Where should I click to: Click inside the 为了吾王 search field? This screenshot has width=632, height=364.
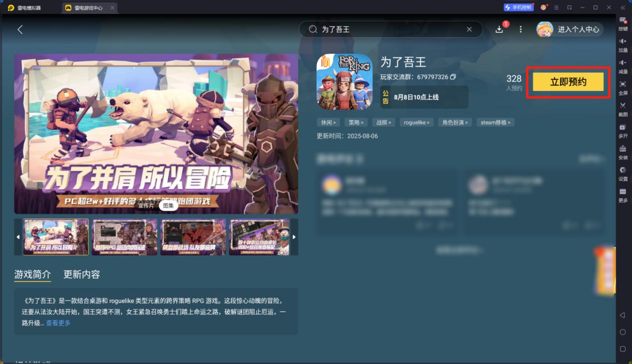(391, 29)
